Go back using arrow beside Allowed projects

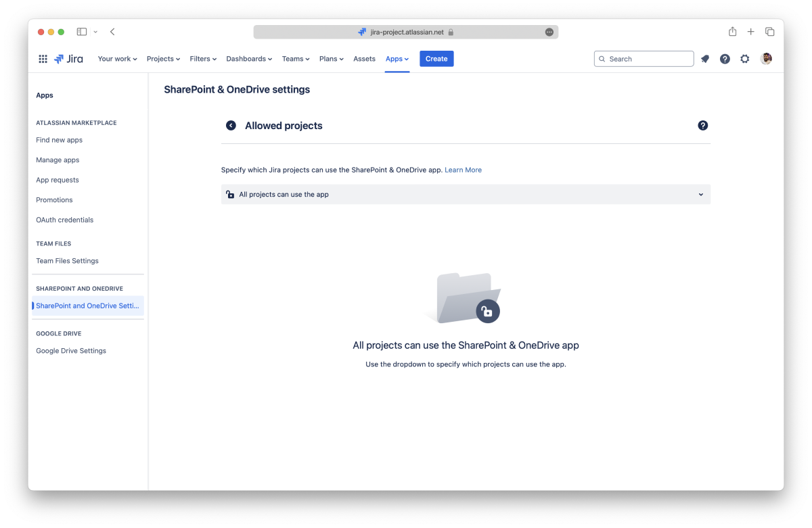[231, 126]
